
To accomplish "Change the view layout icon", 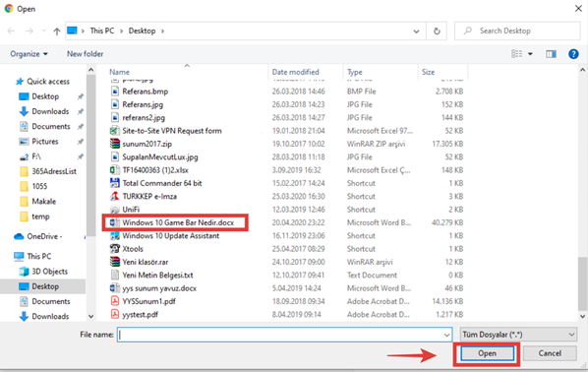I will (x=517, y=54).
